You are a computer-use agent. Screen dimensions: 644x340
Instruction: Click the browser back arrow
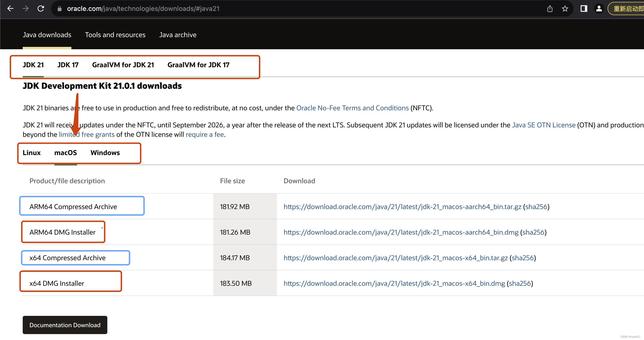[10, 9]
